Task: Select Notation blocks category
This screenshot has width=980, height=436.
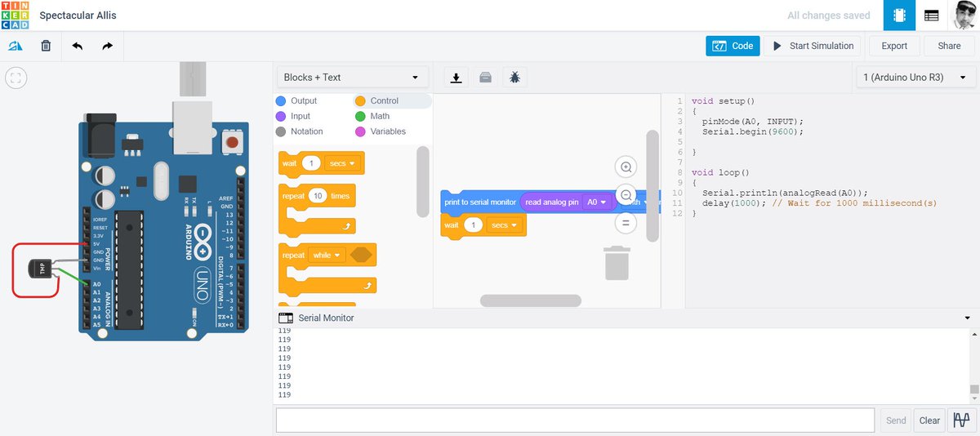Action: (x=299, y=131)
